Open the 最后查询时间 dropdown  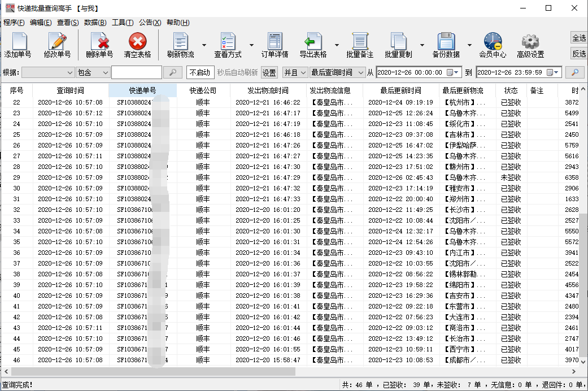[x=338, y=72]
